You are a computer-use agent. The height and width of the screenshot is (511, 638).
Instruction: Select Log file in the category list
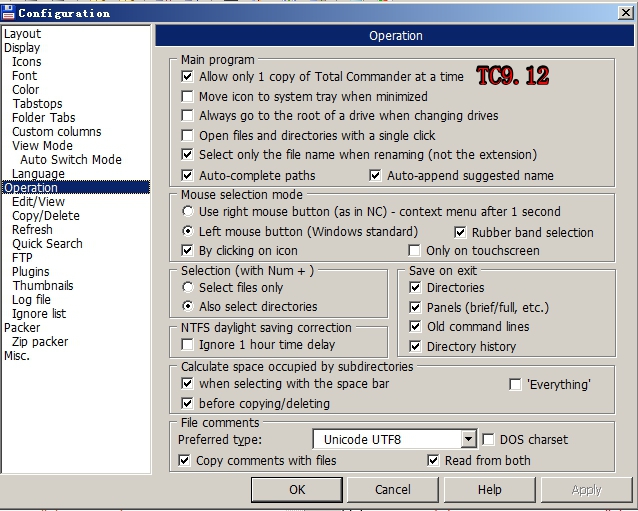[31, 299]
